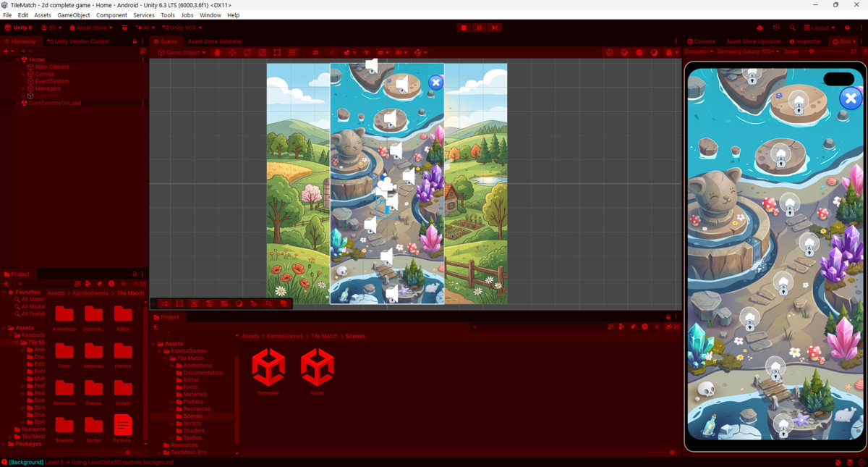Open the Layout dropdown
This screenshot has width=868, height=467.
click(x=820, y=28)
